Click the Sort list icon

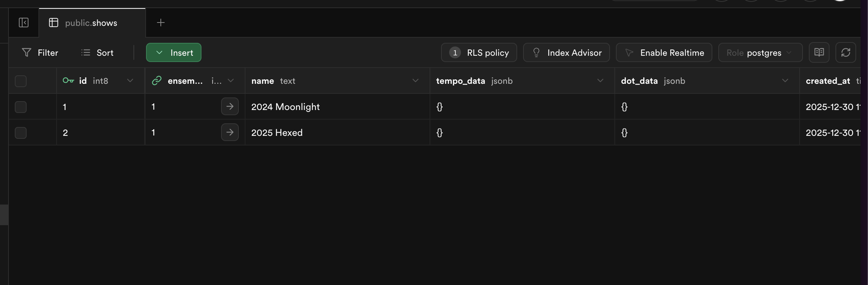[86, 53]
